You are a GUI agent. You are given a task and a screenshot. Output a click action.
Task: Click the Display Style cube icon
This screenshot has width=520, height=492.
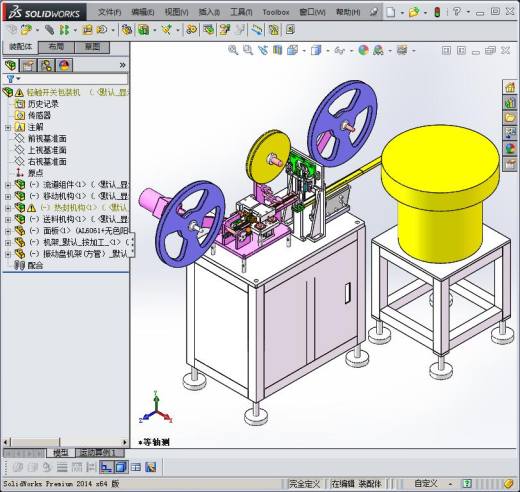(x=316, y=50)
